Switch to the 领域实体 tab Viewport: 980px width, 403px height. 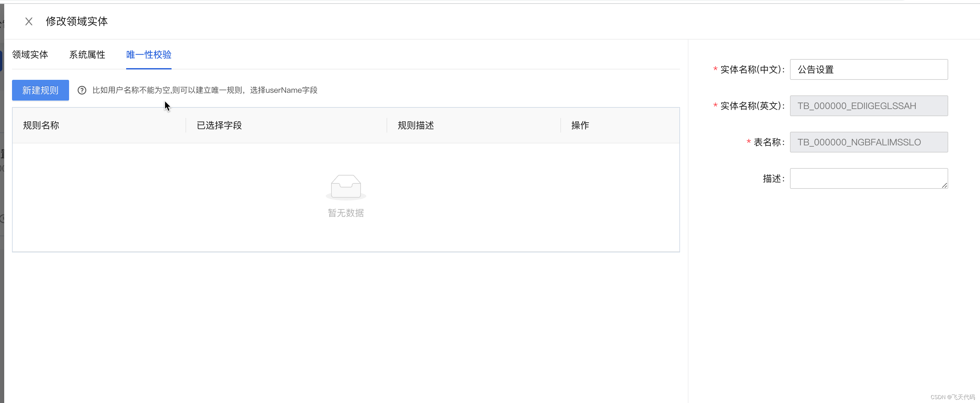coord(30,55)
